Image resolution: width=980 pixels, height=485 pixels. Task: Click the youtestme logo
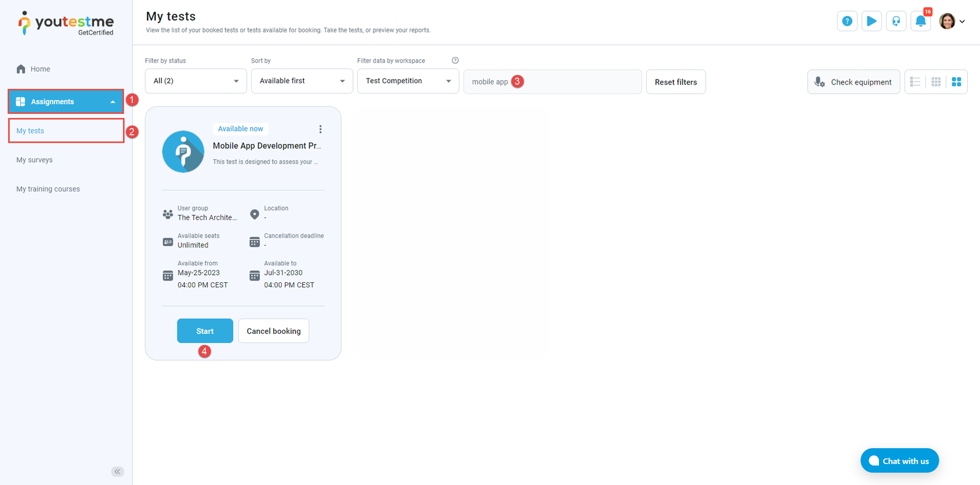(x=66, y=23)
